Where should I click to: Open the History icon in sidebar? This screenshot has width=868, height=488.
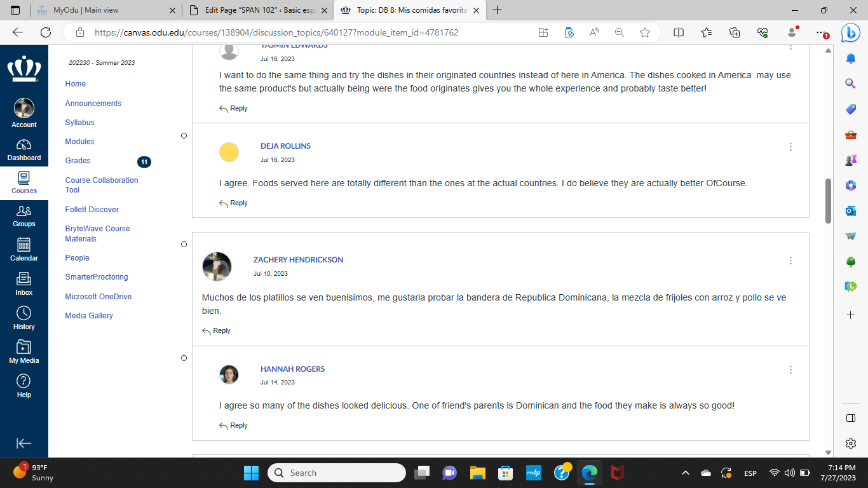pyautogui.click(x=24, y=318)
